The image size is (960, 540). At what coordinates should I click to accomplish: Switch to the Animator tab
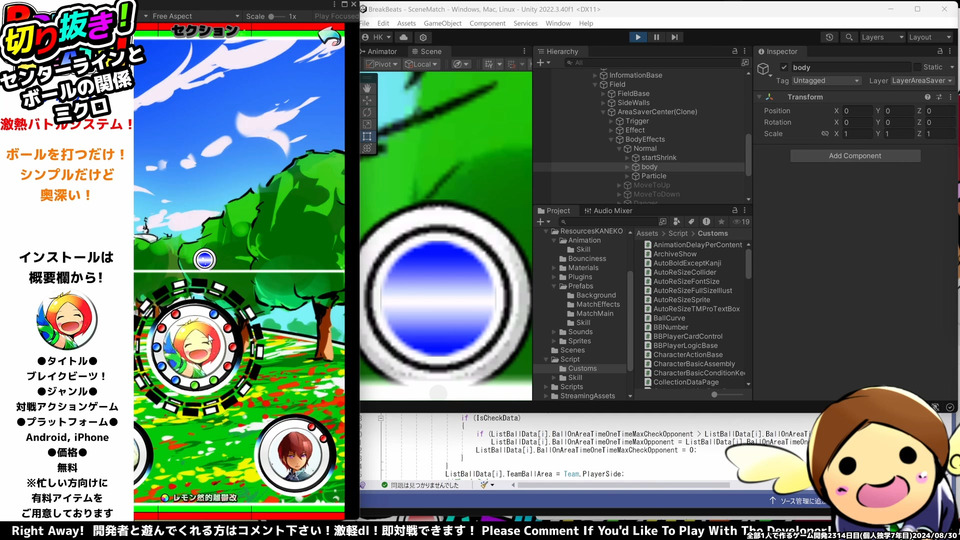[378, 51]
